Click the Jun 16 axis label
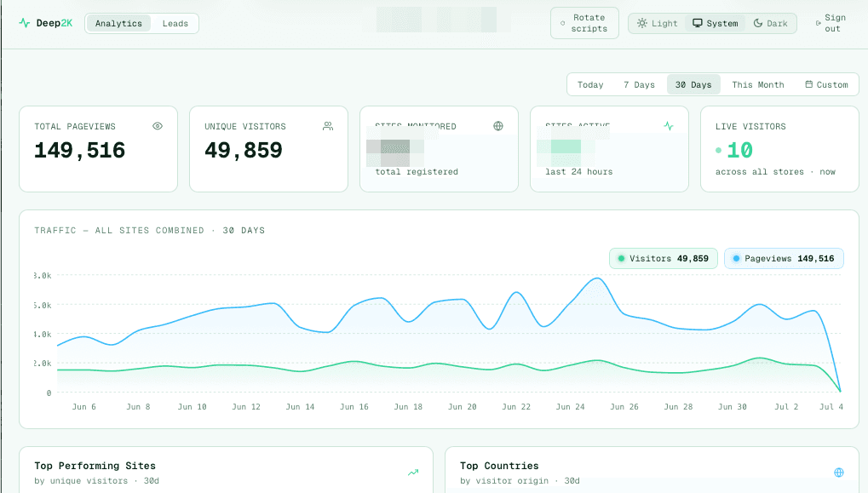The image size is (868, 493). coord(354,407)
